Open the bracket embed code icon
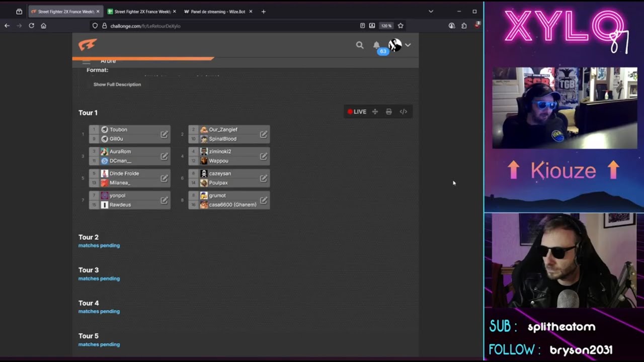Screen dimensions: 644x362 (x=404, y=112)
